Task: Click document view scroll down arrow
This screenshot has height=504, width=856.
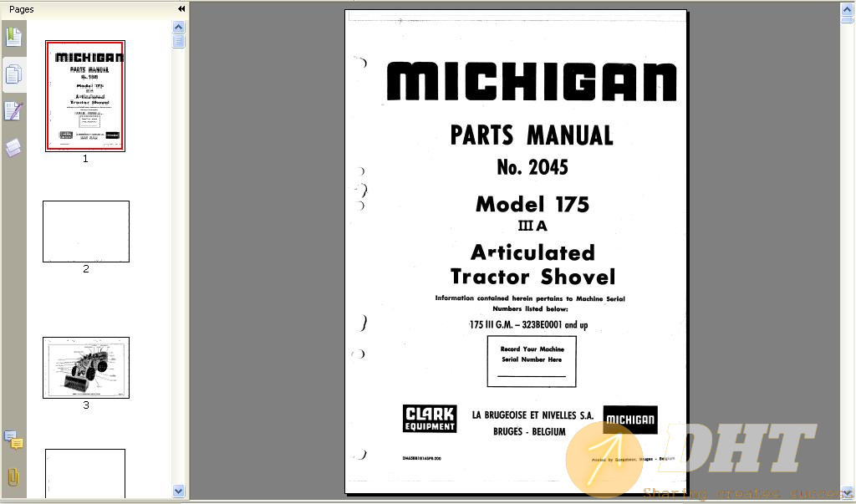Action: click(848, 494)
